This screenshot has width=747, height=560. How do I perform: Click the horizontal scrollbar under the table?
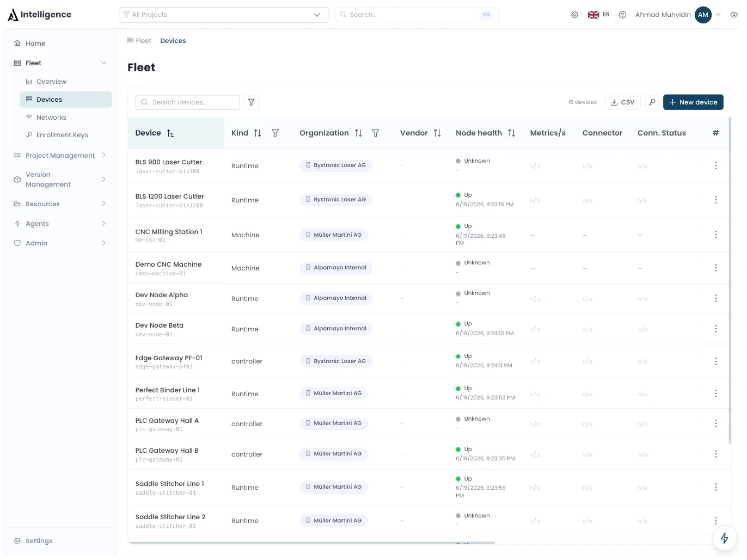(x=311, y=543)
